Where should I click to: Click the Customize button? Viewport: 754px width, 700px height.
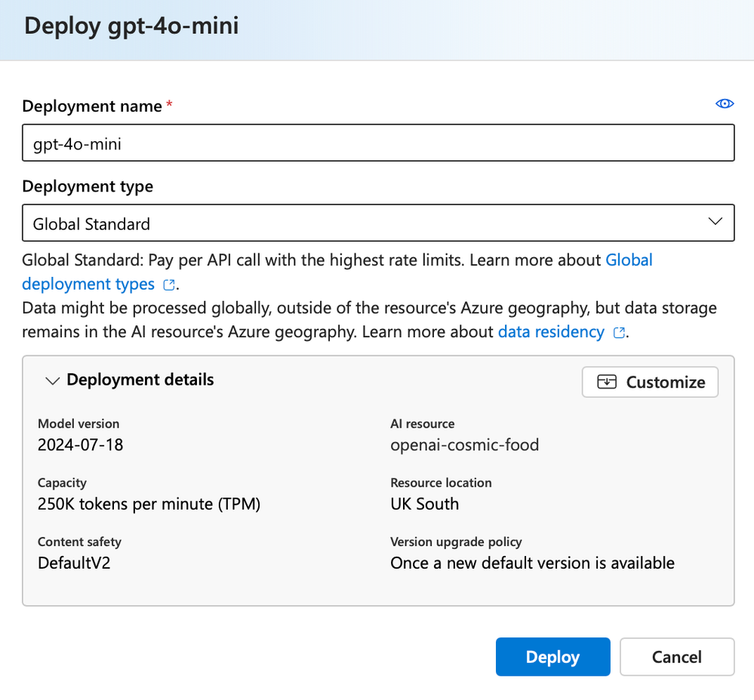(650, 382)
